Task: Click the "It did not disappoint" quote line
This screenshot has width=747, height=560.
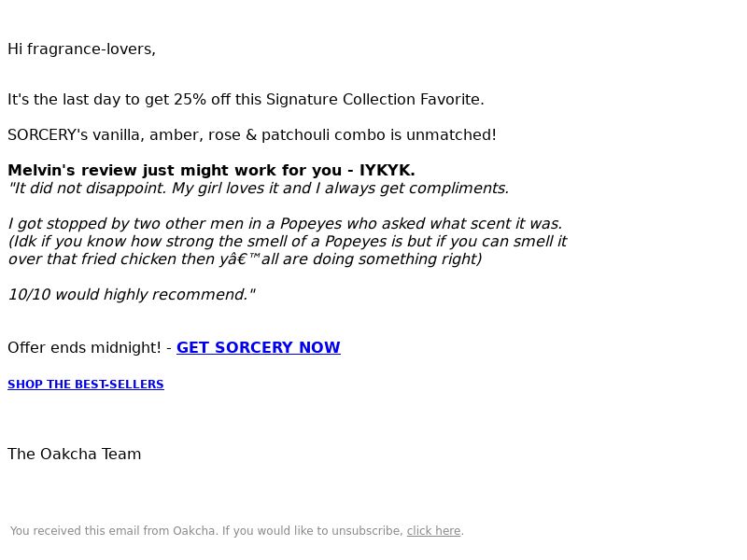Action: click(x=259, y=189)
